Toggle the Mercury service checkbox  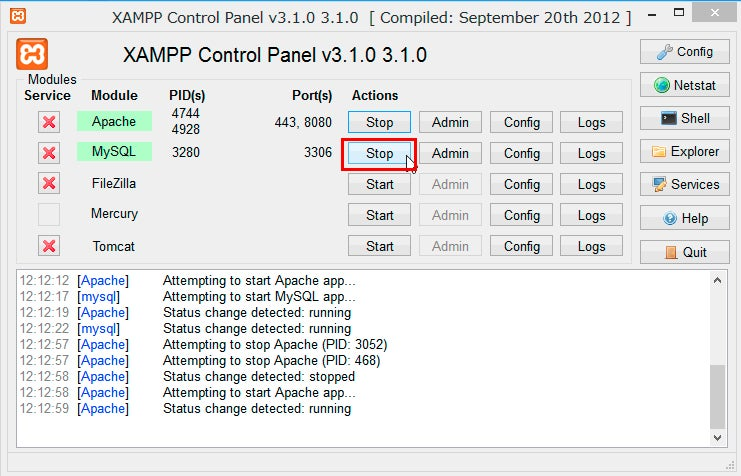point(49,215)
